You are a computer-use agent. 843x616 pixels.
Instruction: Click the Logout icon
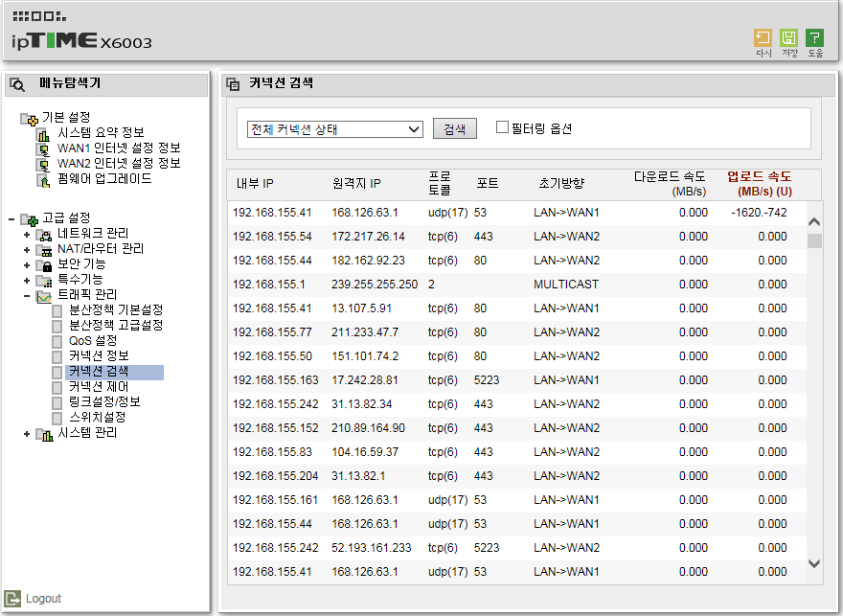coord(12,598)
